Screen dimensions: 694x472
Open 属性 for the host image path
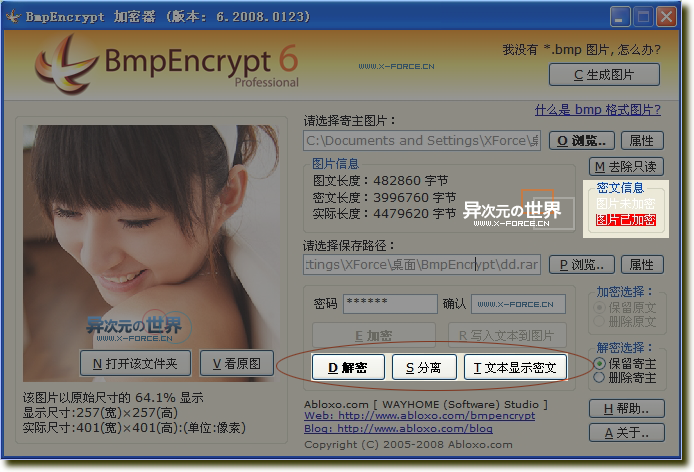(x=642, y=141)
